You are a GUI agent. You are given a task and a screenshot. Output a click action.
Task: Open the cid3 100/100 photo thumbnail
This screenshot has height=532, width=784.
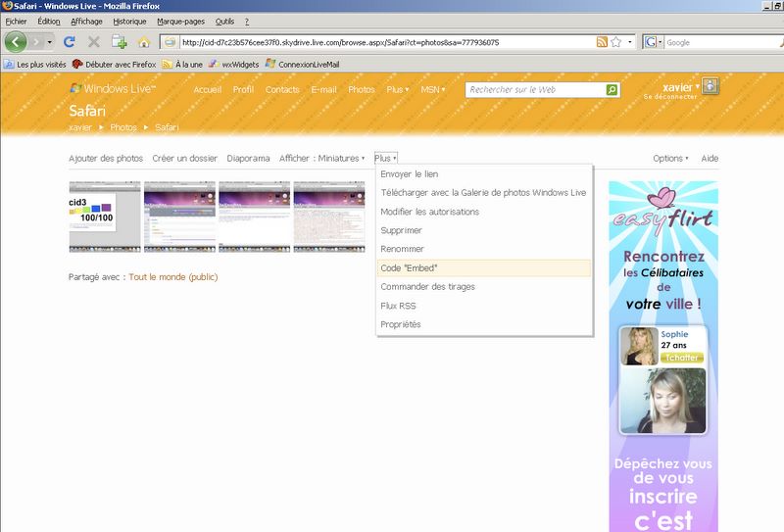(105, 217)
